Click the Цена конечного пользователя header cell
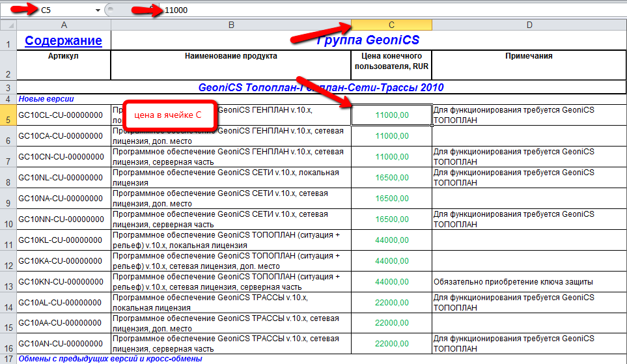The height and width of the screenshot is (364, 627). (x=391, y=65)
